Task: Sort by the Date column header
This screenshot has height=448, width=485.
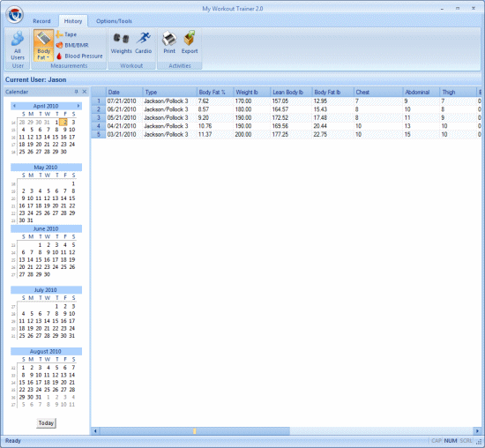Action: 124,93
